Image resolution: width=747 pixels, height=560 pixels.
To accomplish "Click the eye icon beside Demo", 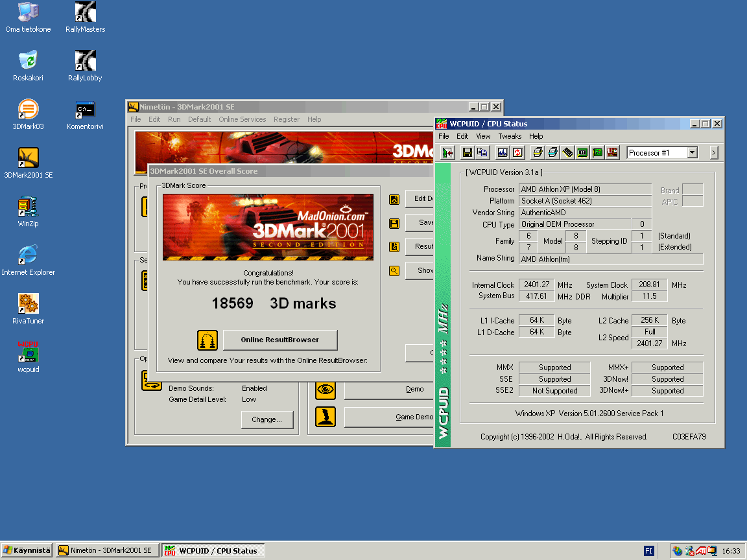I will tap(325, 390).
